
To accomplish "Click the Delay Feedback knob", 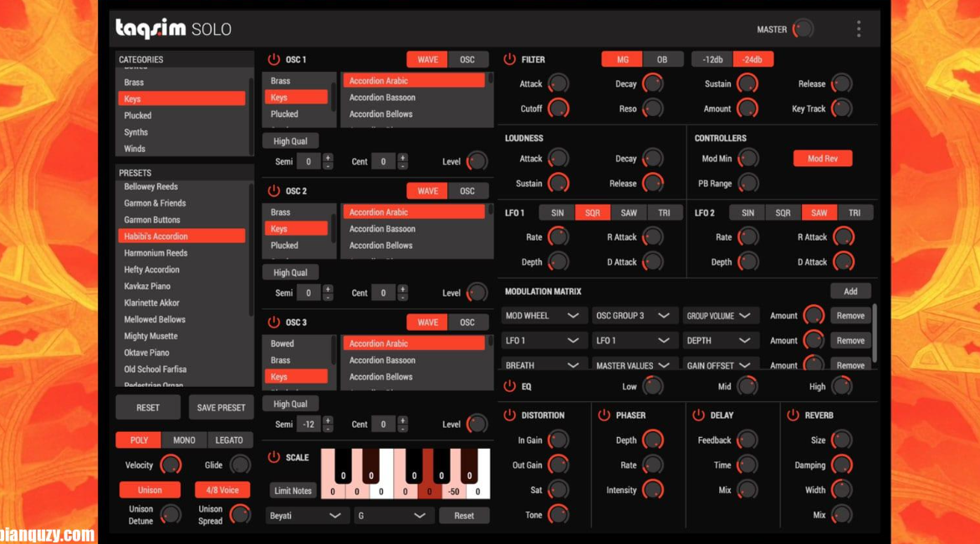I will tap(747, 440).
